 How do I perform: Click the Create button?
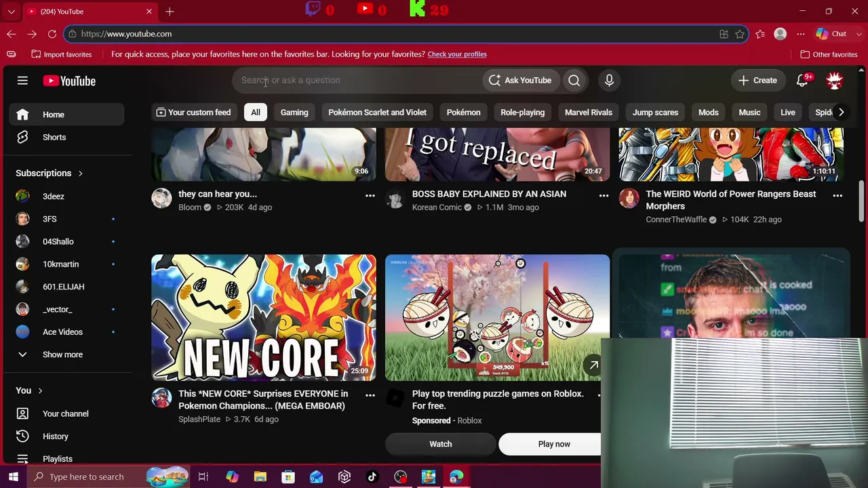[x=758, y=80]
